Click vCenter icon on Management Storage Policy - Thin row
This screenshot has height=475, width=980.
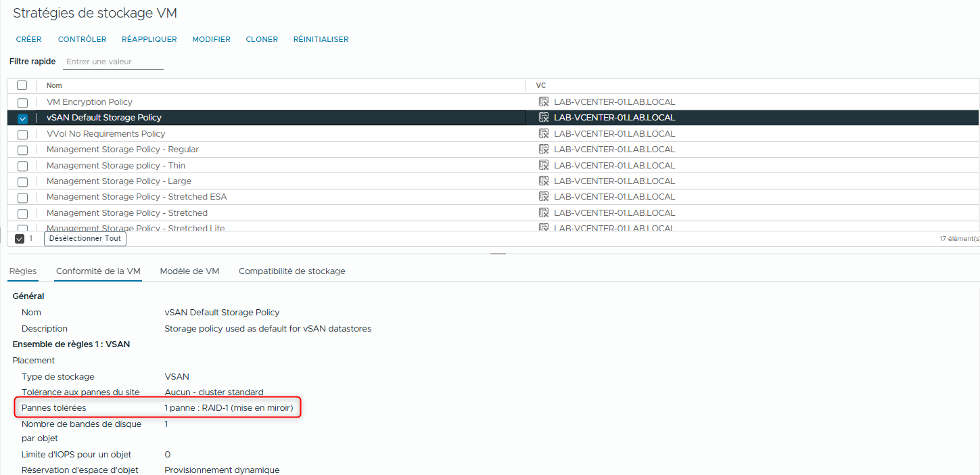(544, 164)
